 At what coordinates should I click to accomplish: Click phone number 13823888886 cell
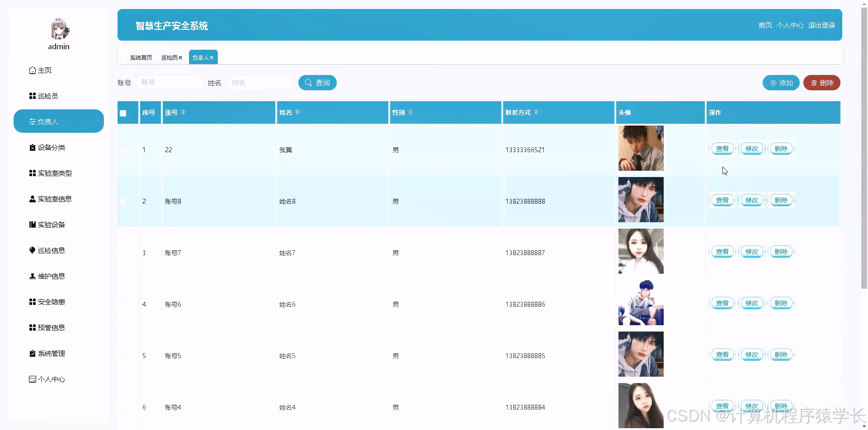(x=525, y=304)
